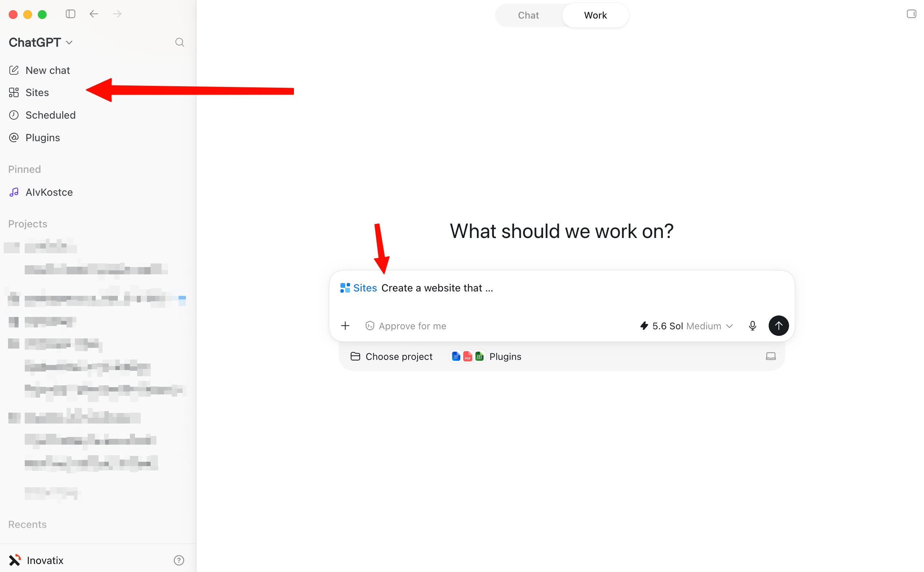This screenshot has height=572, width=924.
Task: Click the plus attachment icon
Action: tap(345, 326)
